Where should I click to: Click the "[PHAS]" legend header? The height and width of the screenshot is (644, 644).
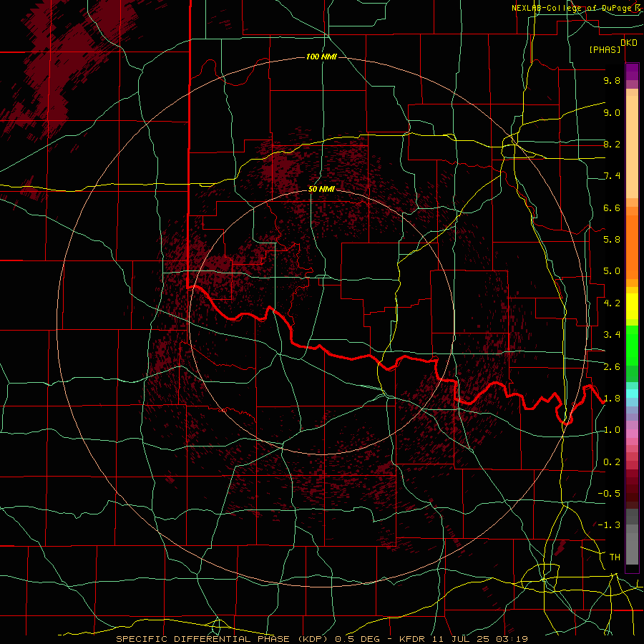(x=605, y=49)
